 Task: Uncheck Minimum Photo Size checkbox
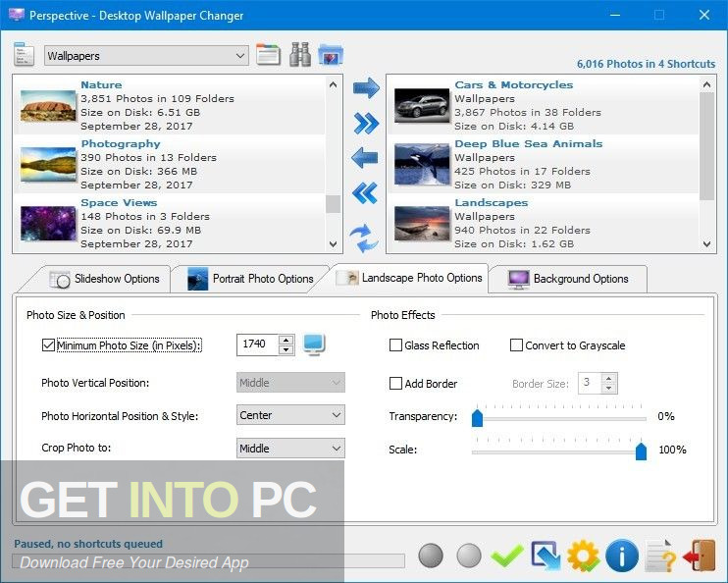click(48, 344)
